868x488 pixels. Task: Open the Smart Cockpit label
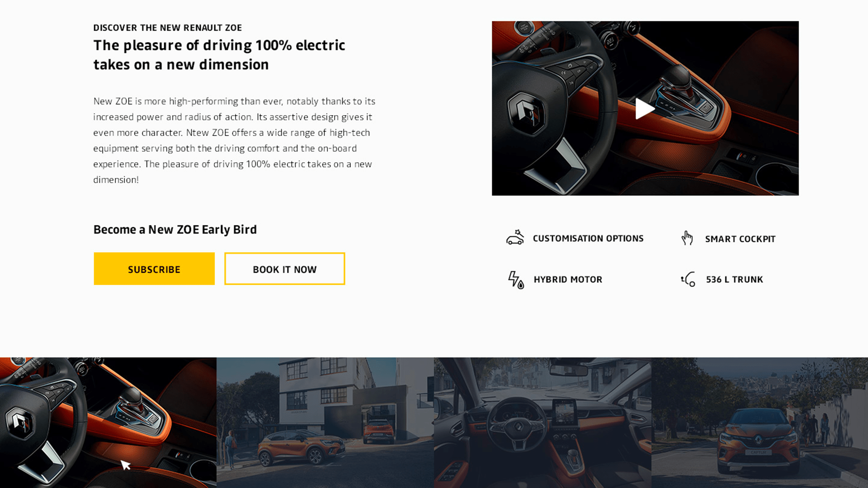[740, 239]
